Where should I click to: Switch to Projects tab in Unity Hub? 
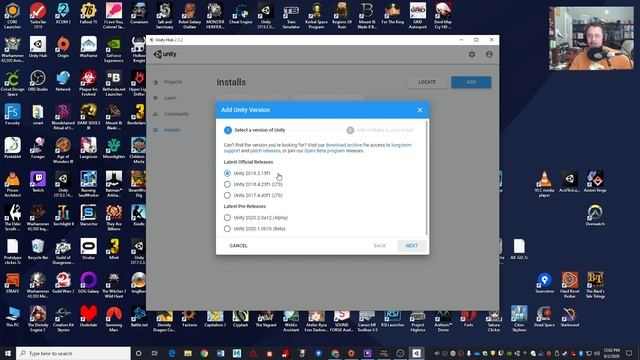[173, 82]
